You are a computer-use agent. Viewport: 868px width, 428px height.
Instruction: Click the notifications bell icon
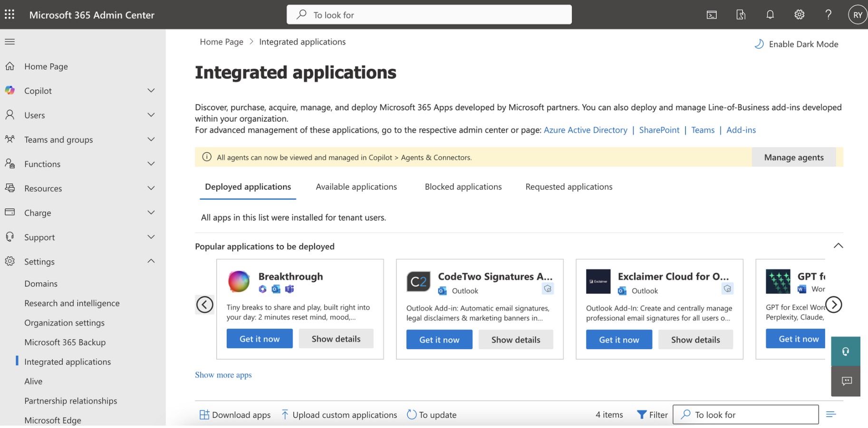(x=770, y=15)
